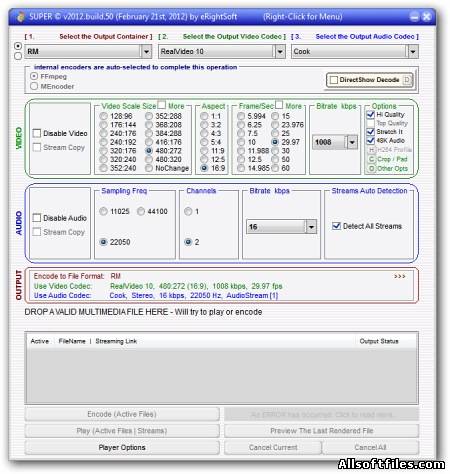Image resolution: width=450 pixels, height=474 pixels.
Task: Click the H icon for H264 Profile
Action: click(371, 150)
